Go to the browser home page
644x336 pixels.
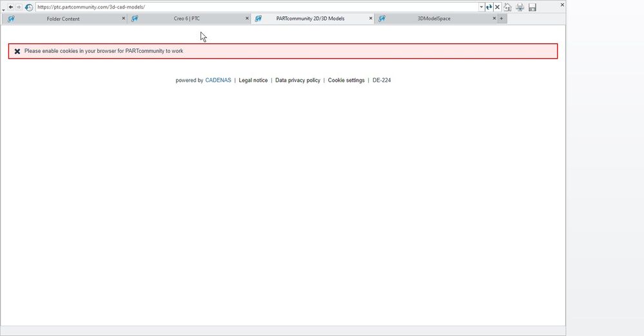coord(507,7)
